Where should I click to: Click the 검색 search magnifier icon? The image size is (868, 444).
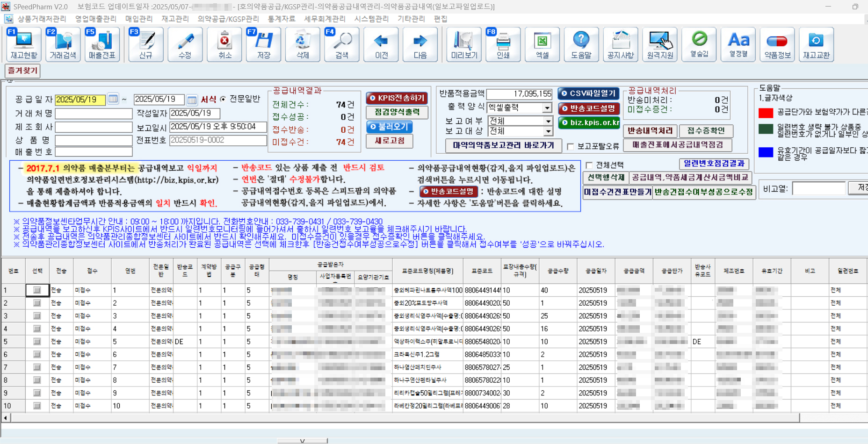[x=342, y=44]
